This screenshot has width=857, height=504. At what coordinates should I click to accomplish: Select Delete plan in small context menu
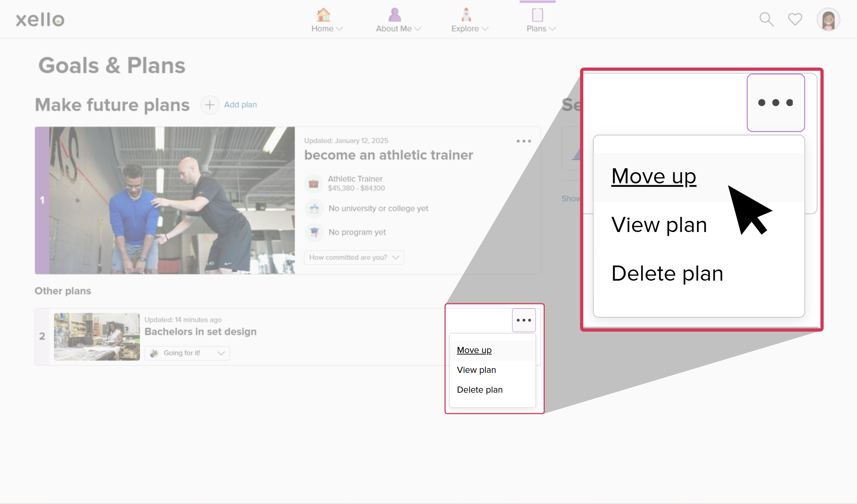click(x=480, y=390)
